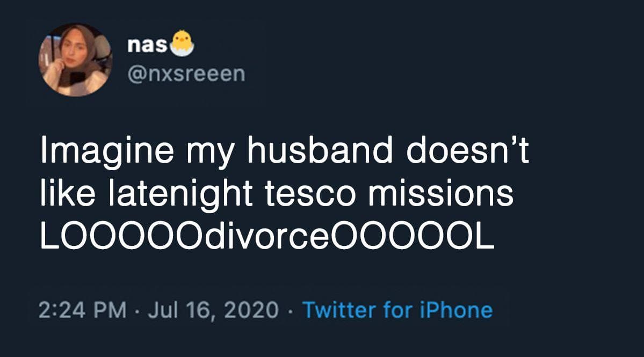Click the @nxsreeen username handle
The image size is (644, 357).
185,74
